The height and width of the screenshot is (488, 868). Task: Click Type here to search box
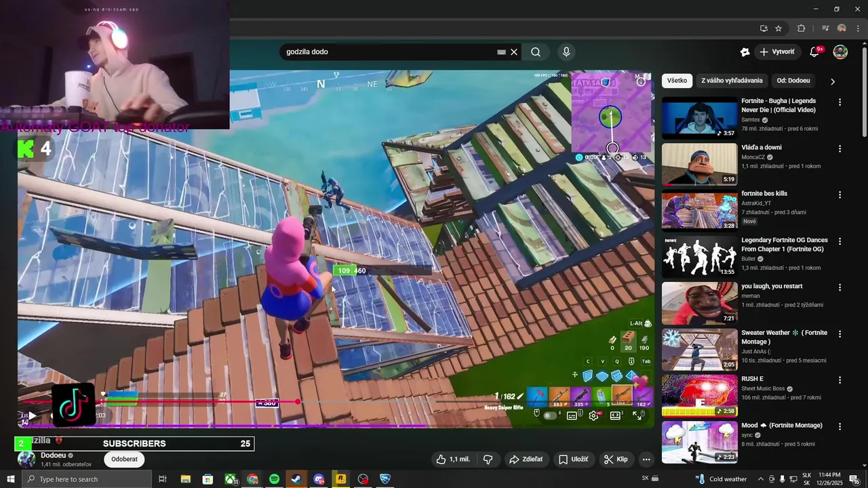87,479
